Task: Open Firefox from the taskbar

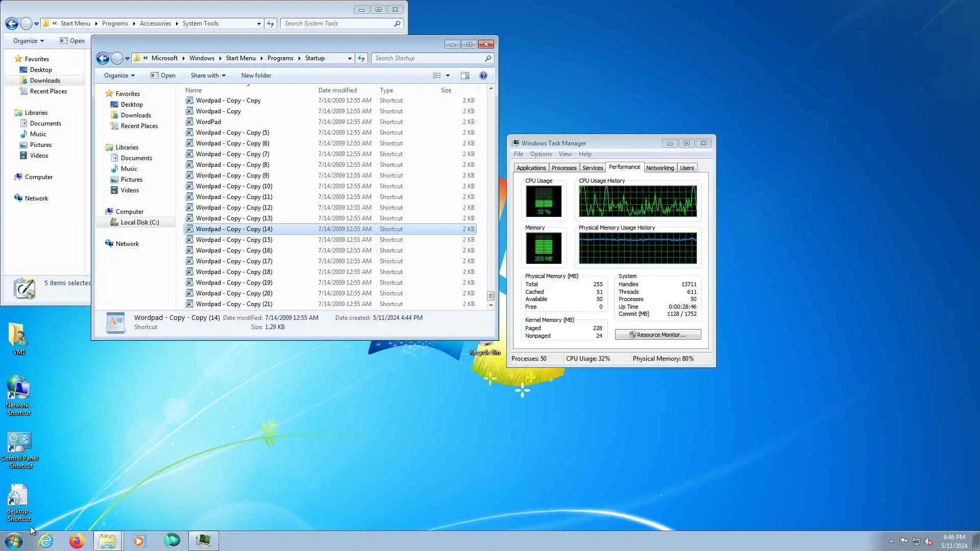Action: pos(77,541)
